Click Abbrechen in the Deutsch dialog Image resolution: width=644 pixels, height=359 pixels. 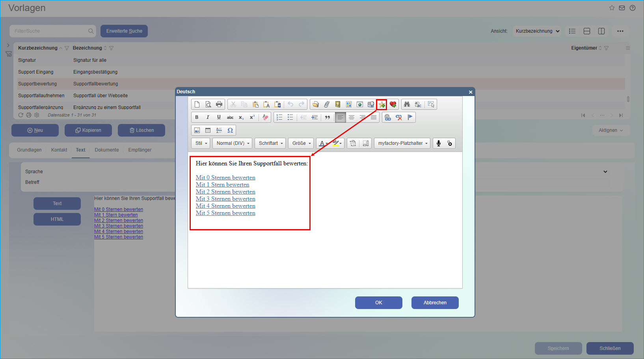pyautogui.click(x=435, y=303)
